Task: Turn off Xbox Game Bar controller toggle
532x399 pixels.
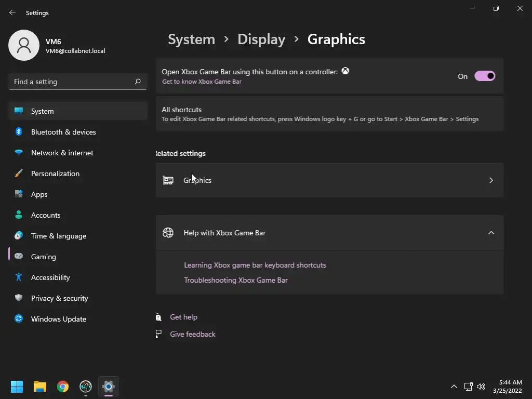Action: click(485, 76)
